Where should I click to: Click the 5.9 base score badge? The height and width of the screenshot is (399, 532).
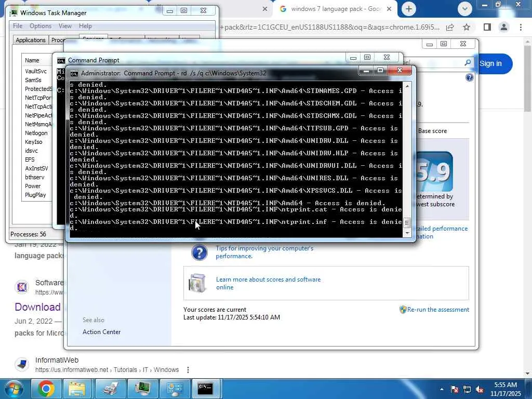click(434, 171)
